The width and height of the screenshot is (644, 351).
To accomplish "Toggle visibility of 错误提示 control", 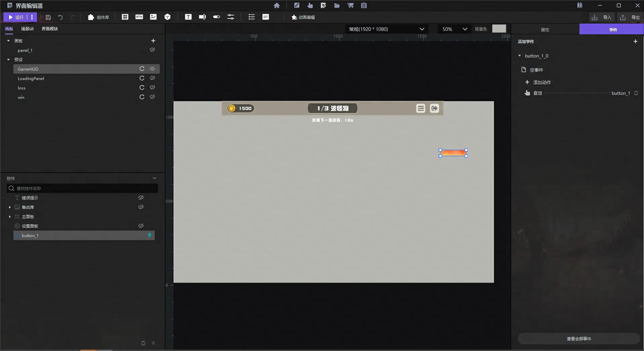I will [x=141, y=198].
